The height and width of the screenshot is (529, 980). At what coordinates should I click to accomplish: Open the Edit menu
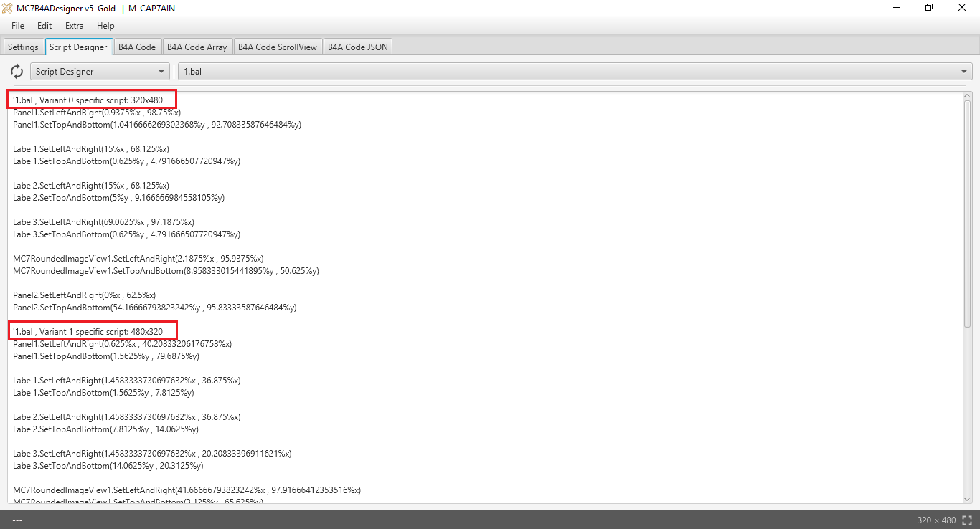[x=44, y=26]
